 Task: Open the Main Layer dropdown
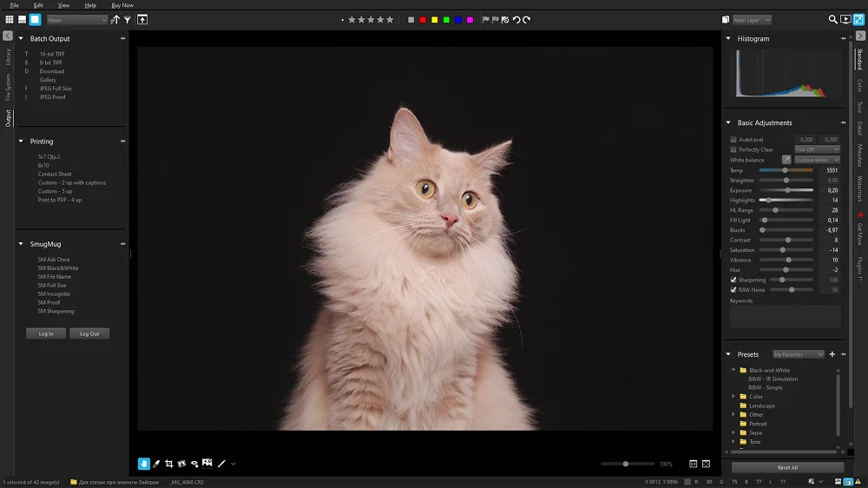point(751,19)
